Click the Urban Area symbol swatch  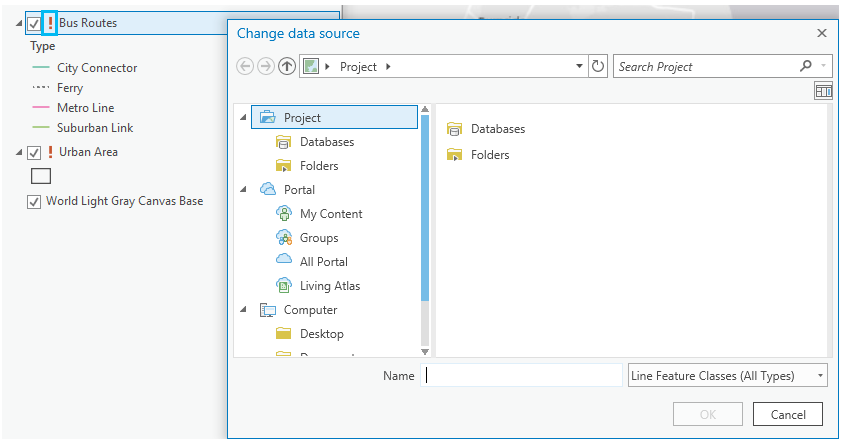41,176
